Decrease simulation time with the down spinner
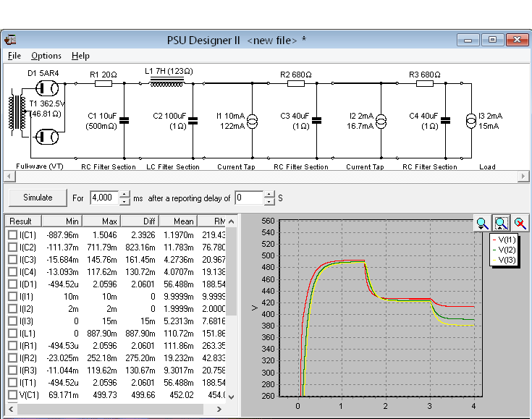Image resolution: width=532 pixels, height=419 pixels. tap(124, 201)
